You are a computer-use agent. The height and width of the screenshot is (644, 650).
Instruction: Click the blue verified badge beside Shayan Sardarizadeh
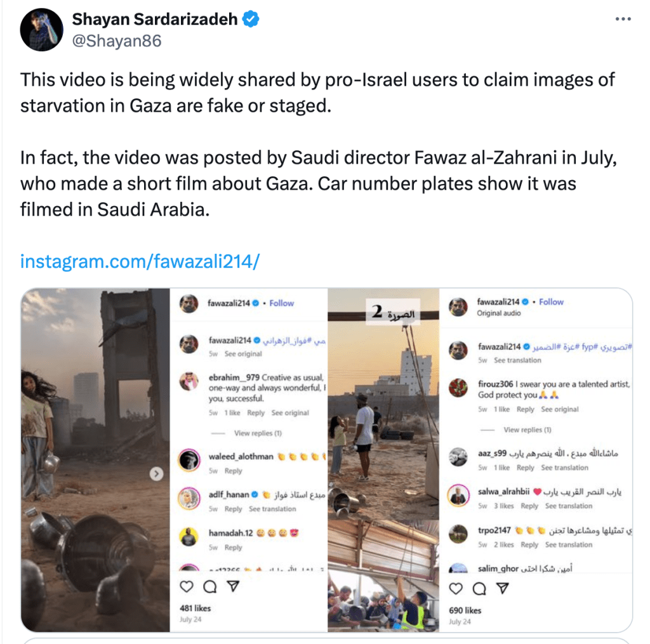click(x=251, y=20)
